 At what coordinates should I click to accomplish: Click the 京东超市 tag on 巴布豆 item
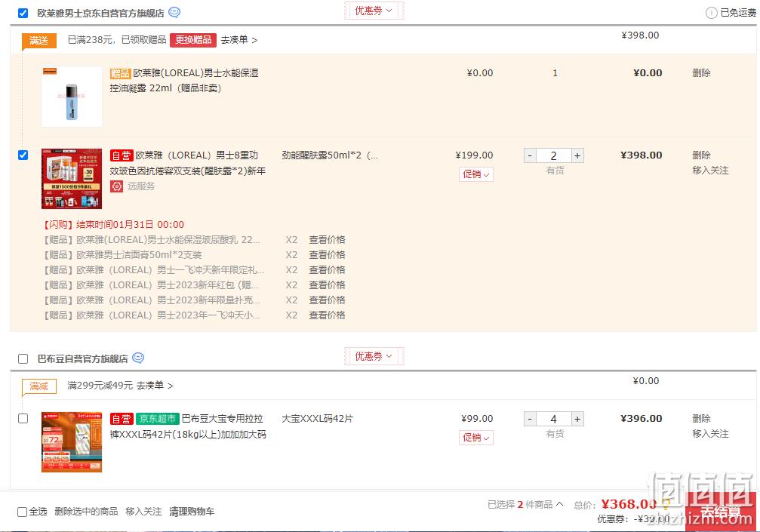click(x=158, y=419)
